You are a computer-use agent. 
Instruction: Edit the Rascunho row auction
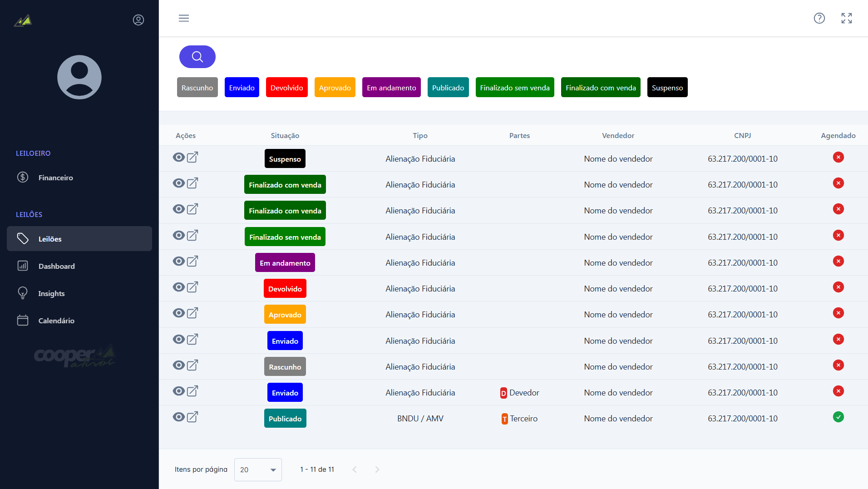192,365
